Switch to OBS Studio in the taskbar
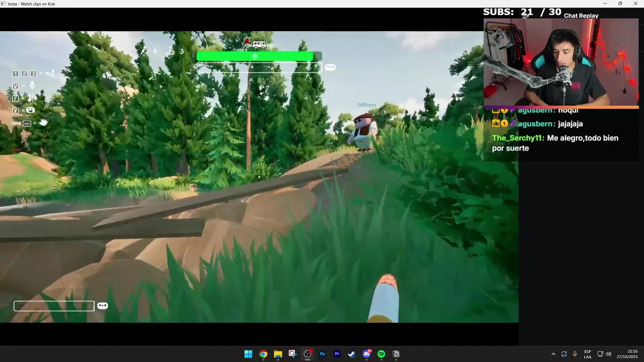The image size is (644, 362). [307, 354]
